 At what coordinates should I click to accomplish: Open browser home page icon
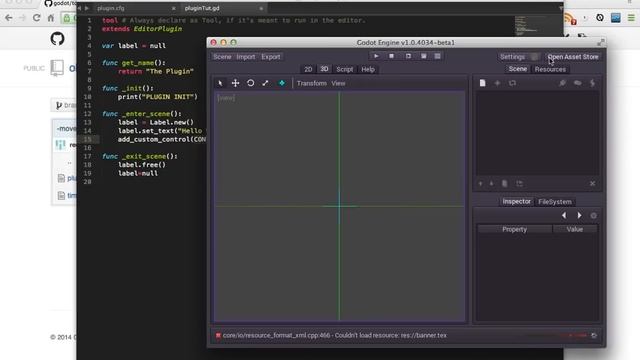[x=51, y=18]
